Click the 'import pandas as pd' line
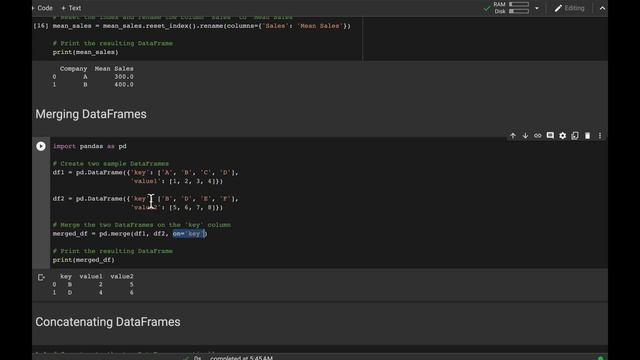The height and width of the screenshot is (360, 640). (89, 146)
